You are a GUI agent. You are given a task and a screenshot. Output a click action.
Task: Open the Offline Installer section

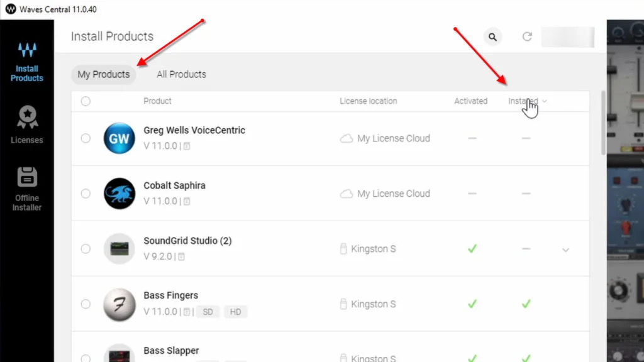tap(26, 189)
